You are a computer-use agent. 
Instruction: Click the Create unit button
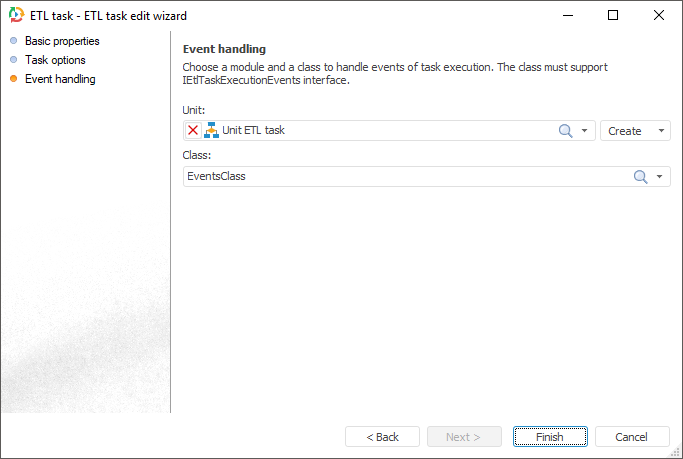point(625,131)
